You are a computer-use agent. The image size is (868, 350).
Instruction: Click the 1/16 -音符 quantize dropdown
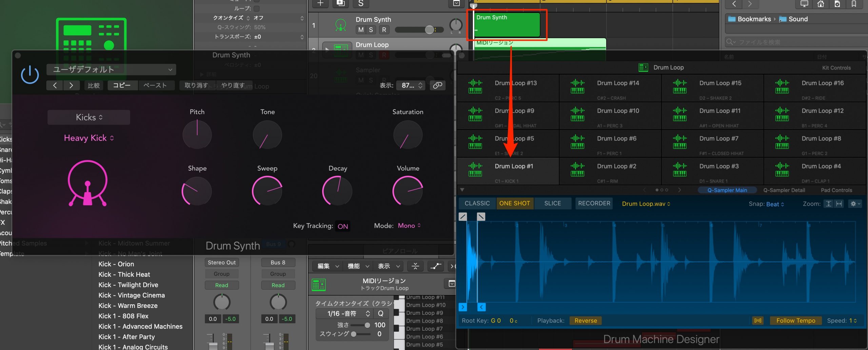point(344,314)
